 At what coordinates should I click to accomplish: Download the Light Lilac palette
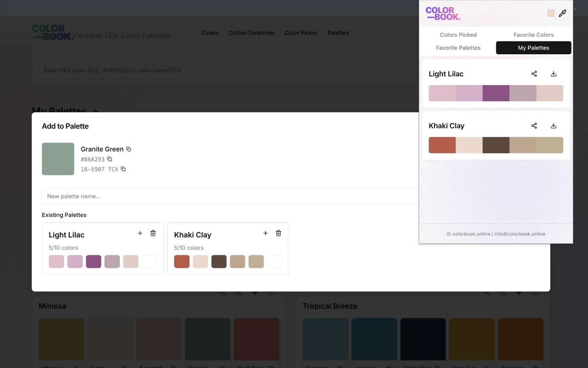[554, 74]
